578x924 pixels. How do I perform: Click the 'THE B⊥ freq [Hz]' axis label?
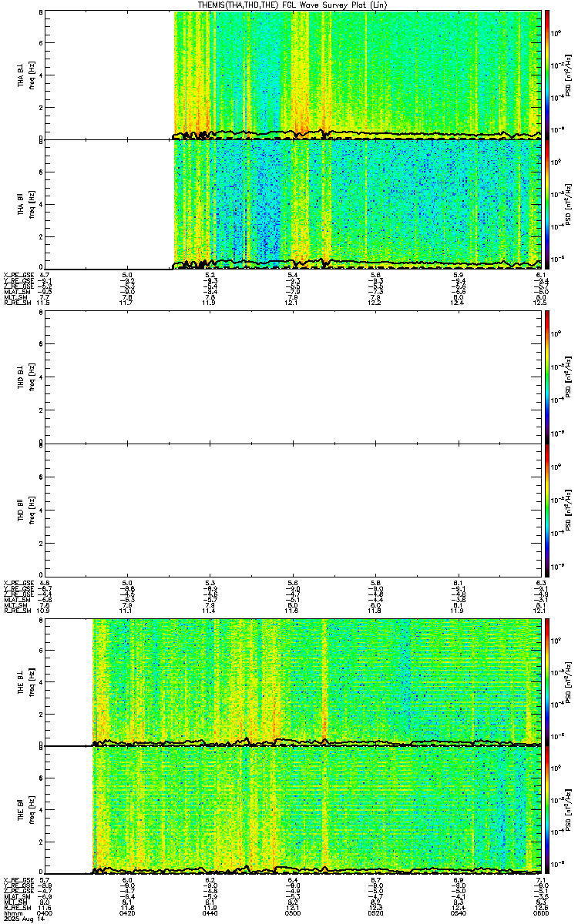pyautogui.click(x=25, y=681)
